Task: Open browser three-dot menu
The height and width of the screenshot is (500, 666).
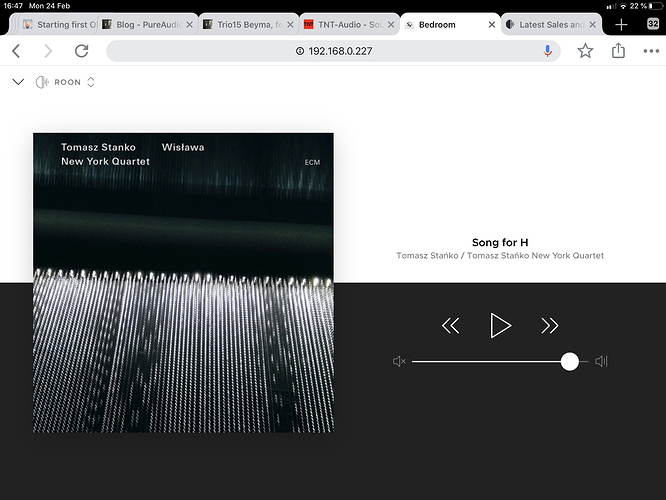Action: coord(651,51)
